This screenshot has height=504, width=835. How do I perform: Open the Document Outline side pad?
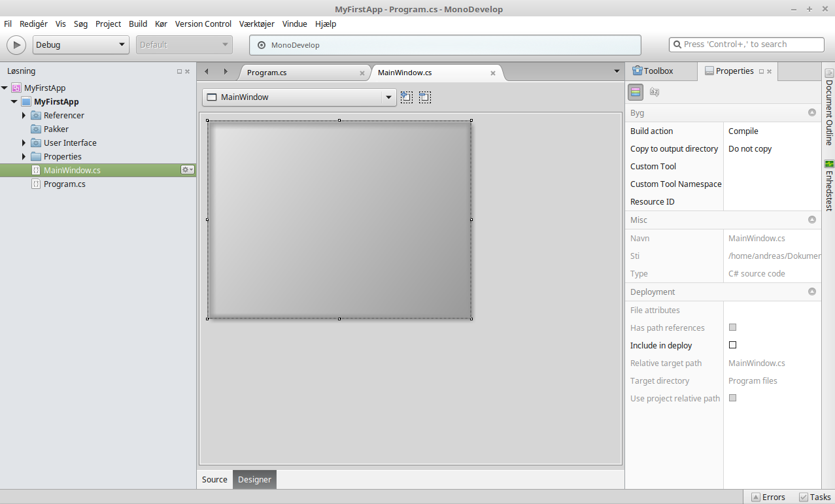pyautogui.click(x=828, y=107)
